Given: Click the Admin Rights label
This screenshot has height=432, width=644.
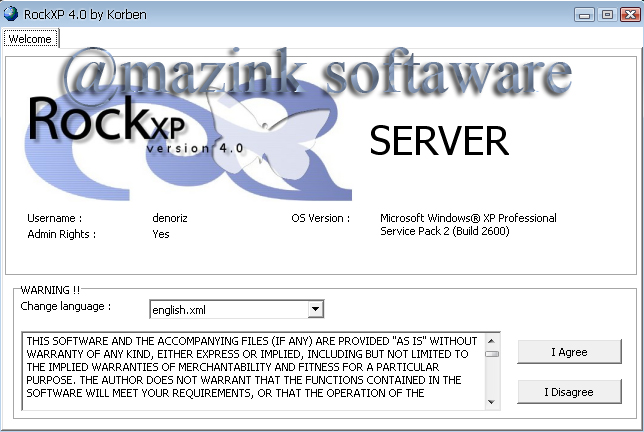Looking at the screenshot, I should pos(61,234).
